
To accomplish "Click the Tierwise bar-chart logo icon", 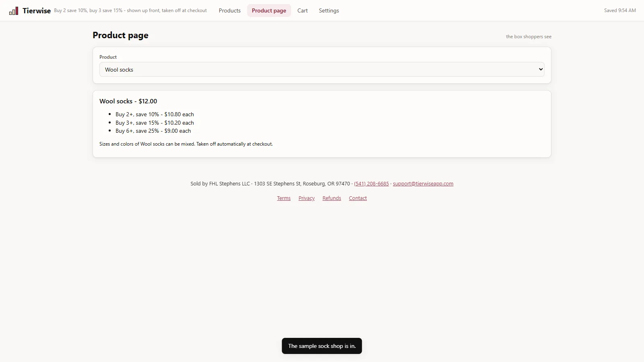I will [14, 11].
